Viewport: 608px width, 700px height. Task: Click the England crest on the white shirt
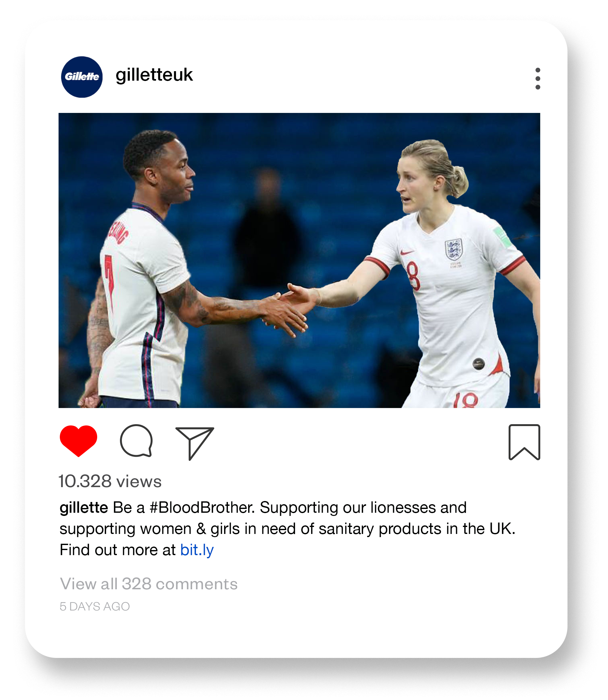coord(454,249)
